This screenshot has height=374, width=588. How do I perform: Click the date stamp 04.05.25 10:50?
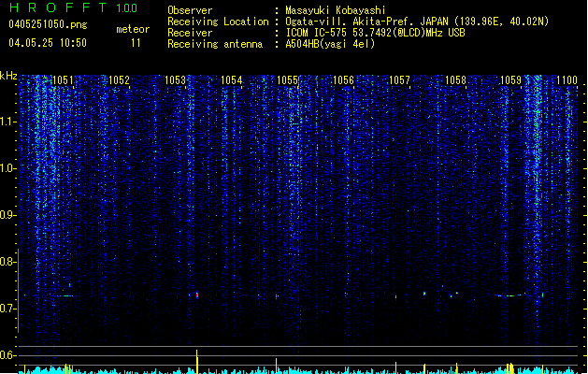(x=48, y=43)
